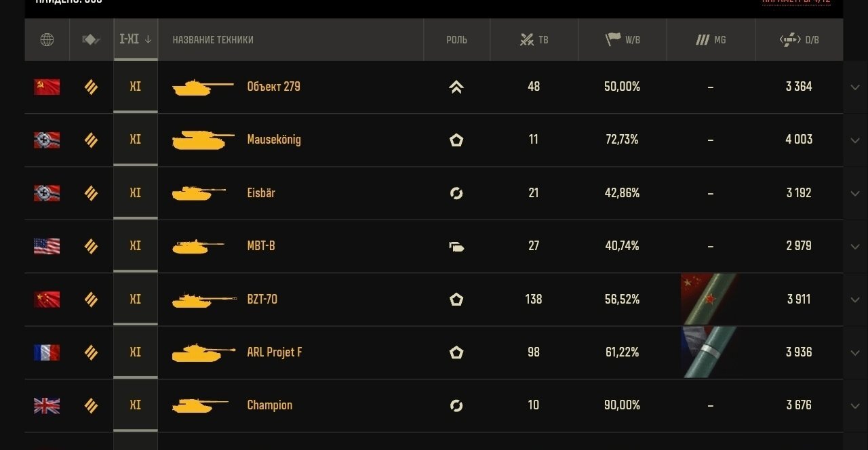Sort by MG mastery column header
The image size is (868, 450).
tap(711, 40)
